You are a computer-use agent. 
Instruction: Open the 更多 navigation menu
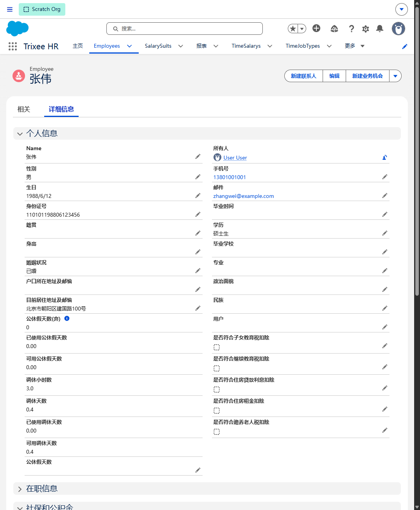[x=355, y=46]
